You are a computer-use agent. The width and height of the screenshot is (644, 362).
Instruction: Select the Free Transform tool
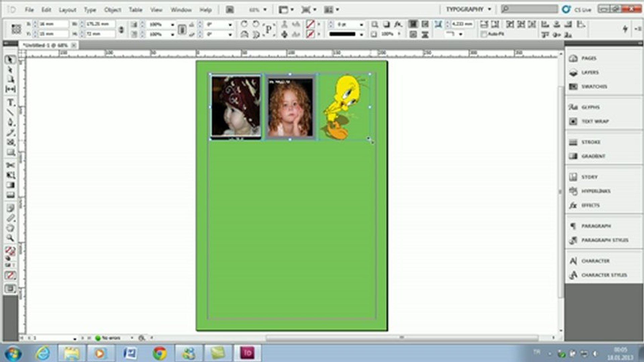click(10, 175)
